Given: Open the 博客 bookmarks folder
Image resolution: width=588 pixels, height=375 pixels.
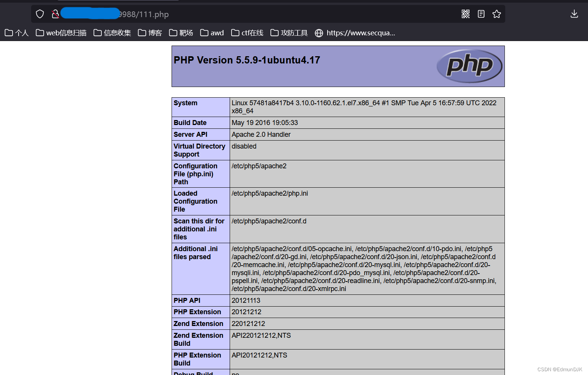Looking at the screenshot, I should (x=150, y=33).
